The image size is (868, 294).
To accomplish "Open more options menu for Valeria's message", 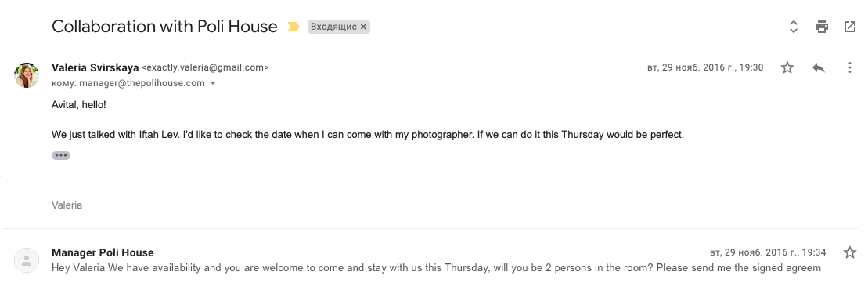I will pos(850,67).
